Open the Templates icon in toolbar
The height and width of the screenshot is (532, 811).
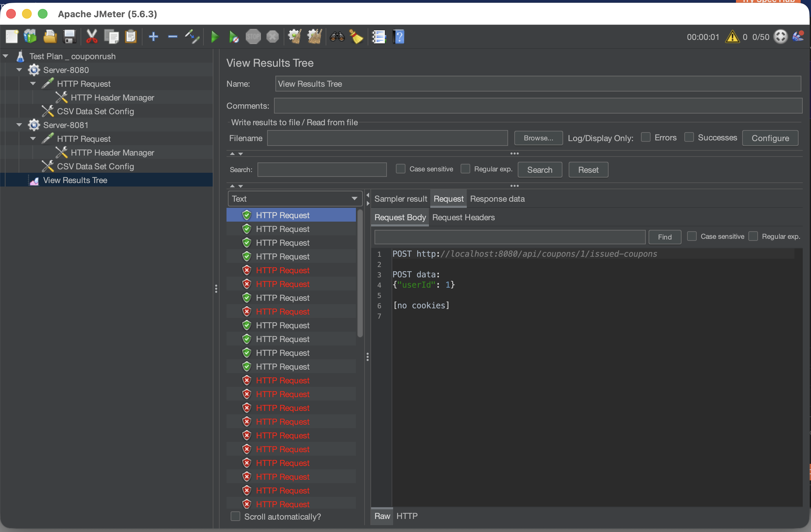coord(30,36)
